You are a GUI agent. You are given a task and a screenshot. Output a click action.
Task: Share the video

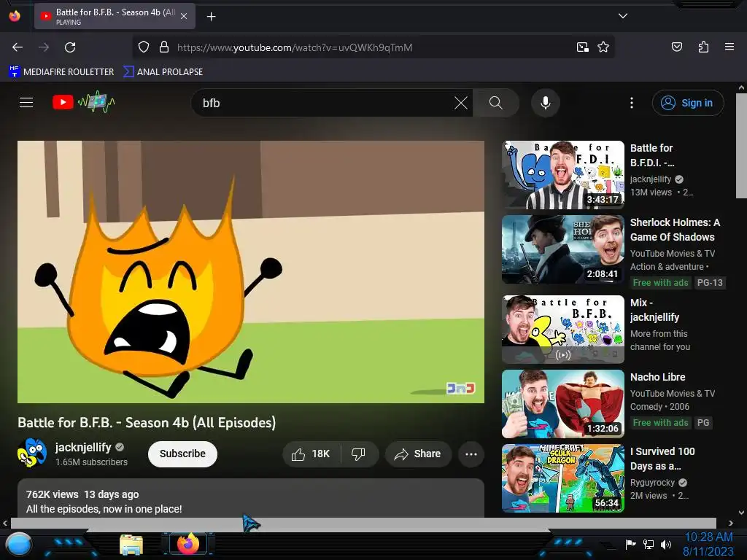tap(418, 454)
